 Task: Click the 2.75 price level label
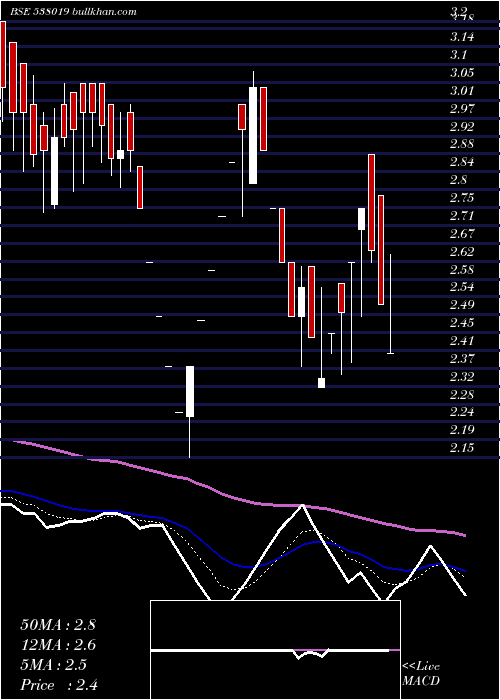pyautogui.click(x=462, y=198)
